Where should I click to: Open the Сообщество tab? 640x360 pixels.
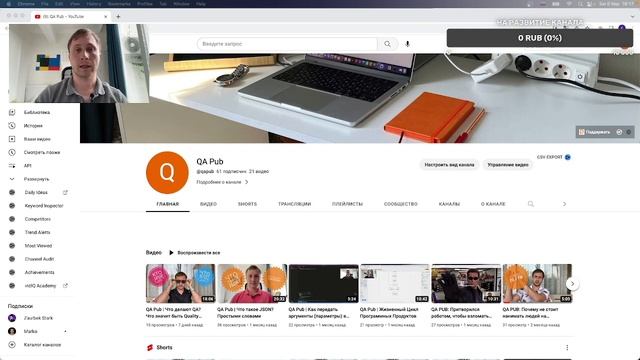tap(400, 204)
